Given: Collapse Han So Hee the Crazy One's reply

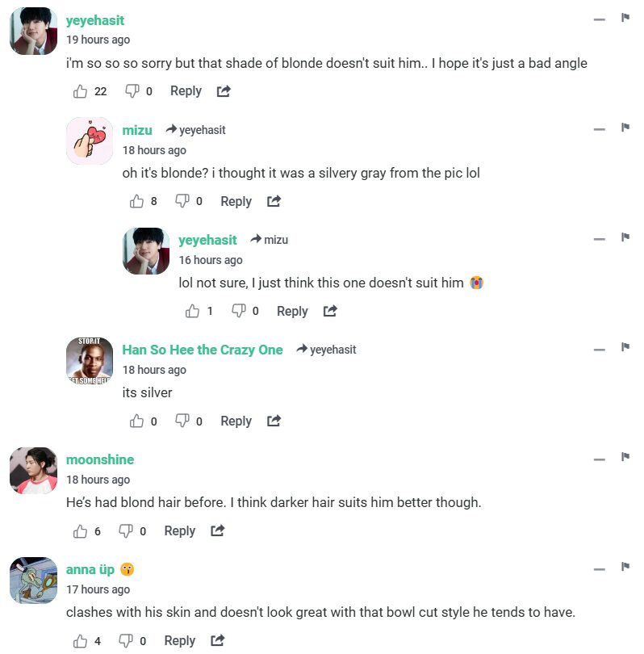Looking at the screenshot, I should (599, 349).
